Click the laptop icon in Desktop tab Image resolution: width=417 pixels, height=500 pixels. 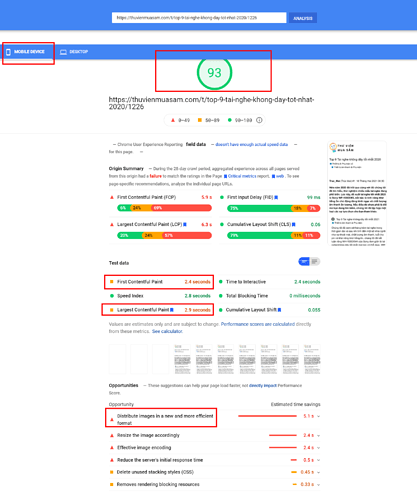(x=63, y=52)
